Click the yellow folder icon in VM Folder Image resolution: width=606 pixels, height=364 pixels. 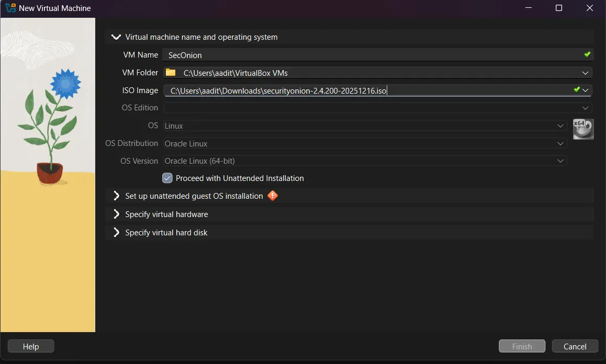click(x=171, y=72)
